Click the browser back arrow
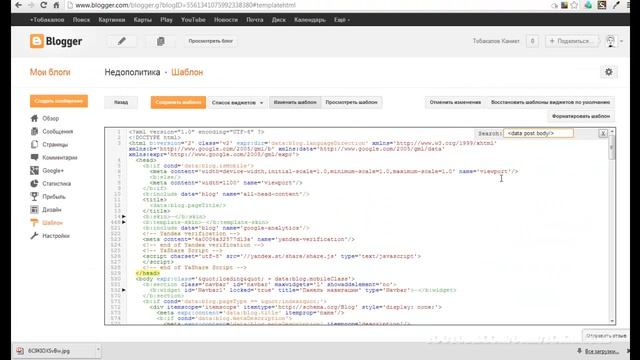This screenshot has width=640, height=360. (18, 5)
